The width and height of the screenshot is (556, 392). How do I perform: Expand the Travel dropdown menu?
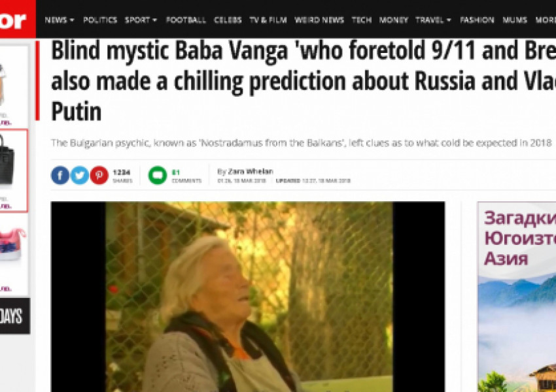[433, 20]
